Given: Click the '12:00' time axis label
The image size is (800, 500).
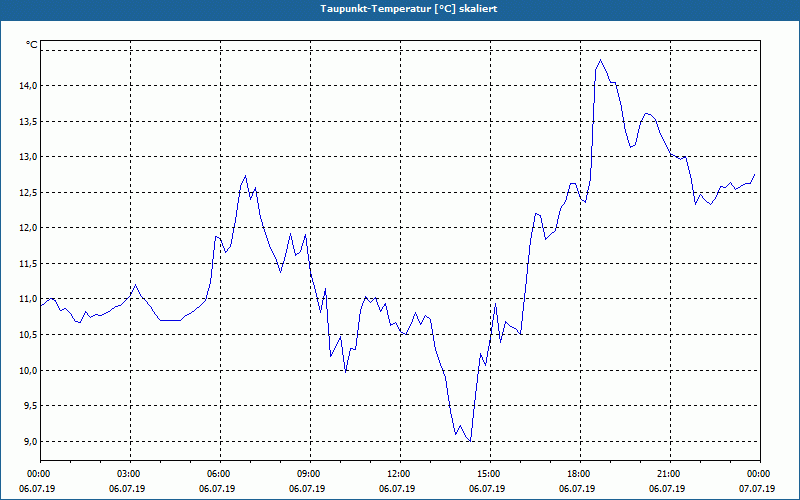Looking at the screenshot, I should click(397, 474).
